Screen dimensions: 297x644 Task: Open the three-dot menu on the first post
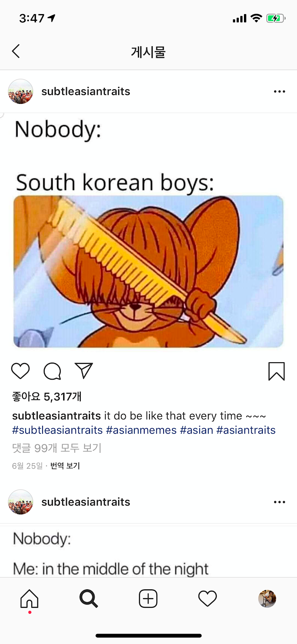click(279, 91)
